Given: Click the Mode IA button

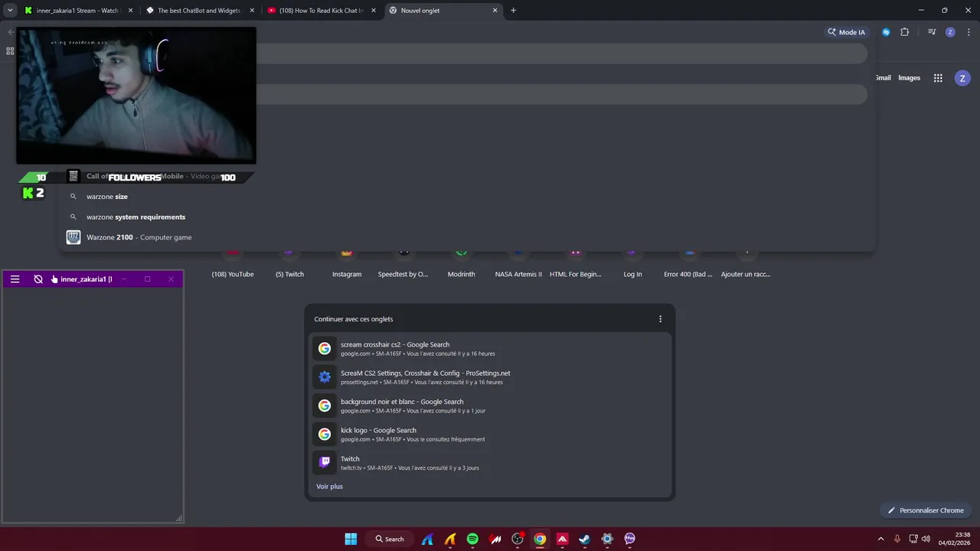Looking at the screenshot, I should click(x=846, y=32).
